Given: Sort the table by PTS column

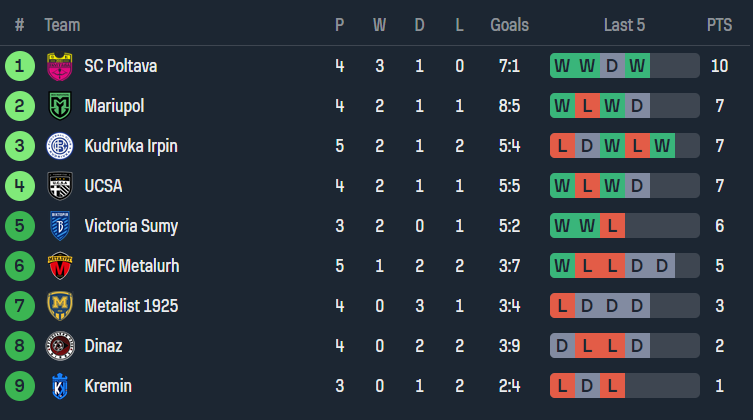Looking at the screenshot, I should 718,25.
